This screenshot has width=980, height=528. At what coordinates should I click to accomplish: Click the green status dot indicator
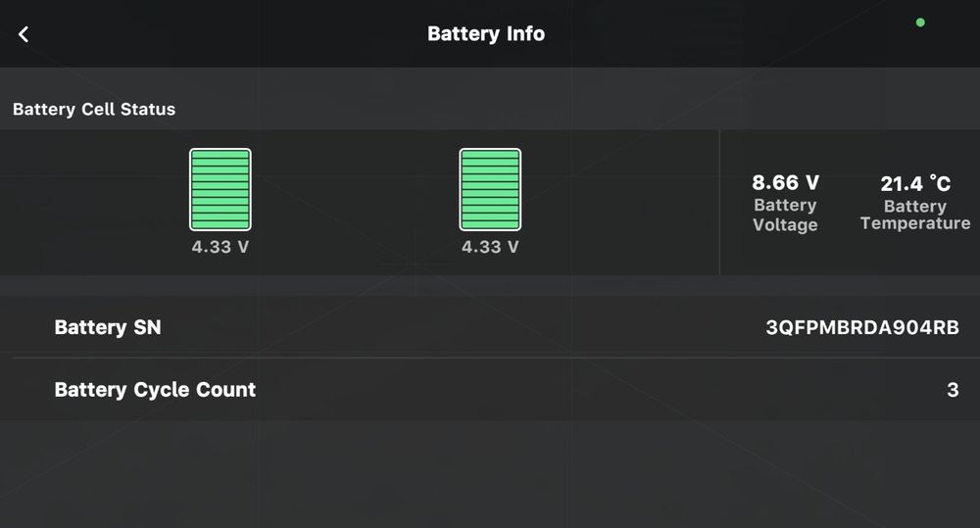[x=920, y=23]
